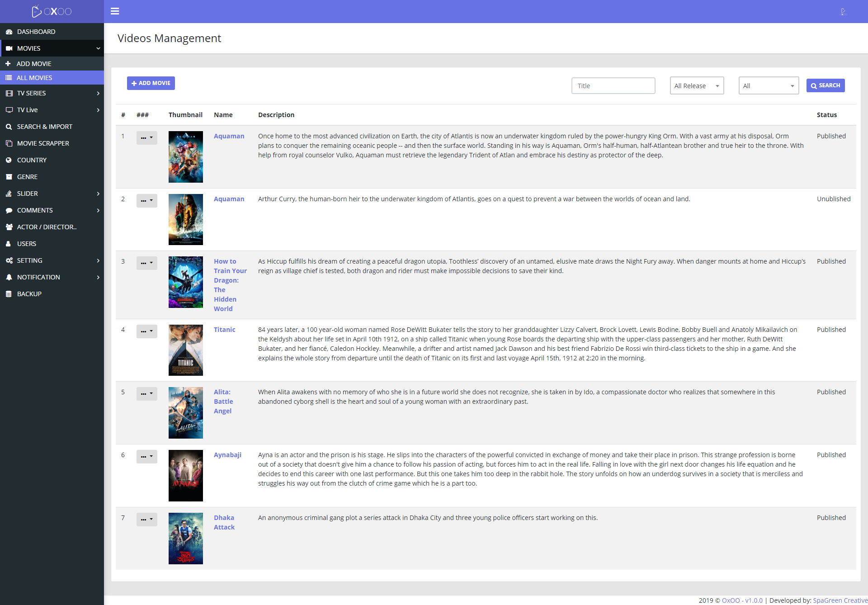
Task: Click the Add Movie button
Action: (x=151, y=83)
